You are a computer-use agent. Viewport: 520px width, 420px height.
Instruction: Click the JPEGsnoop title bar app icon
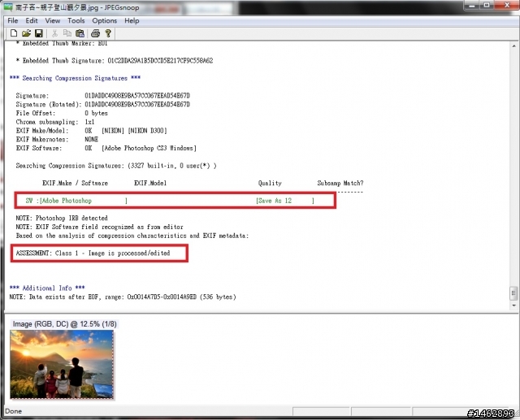click(8, 6)
